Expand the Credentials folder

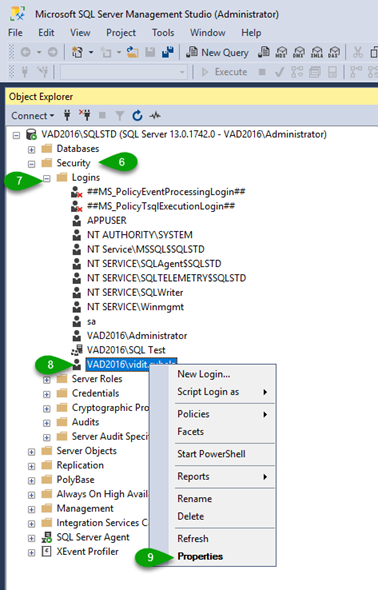(x=47, y=394)
